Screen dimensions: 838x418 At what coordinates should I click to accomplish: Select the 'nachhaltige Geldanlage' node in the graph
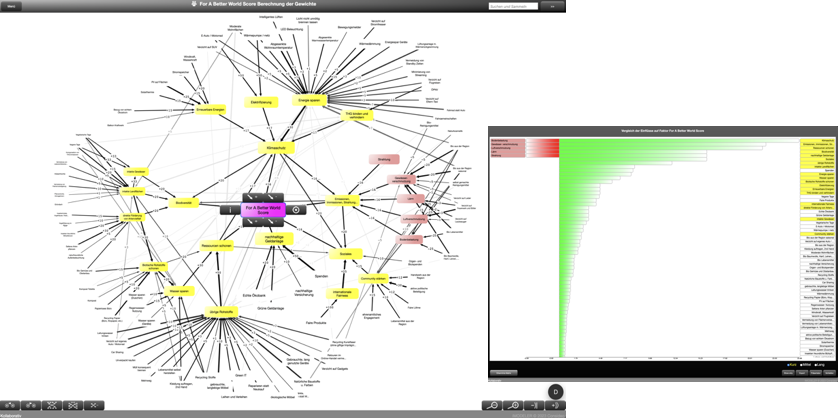tap(274, 238)
